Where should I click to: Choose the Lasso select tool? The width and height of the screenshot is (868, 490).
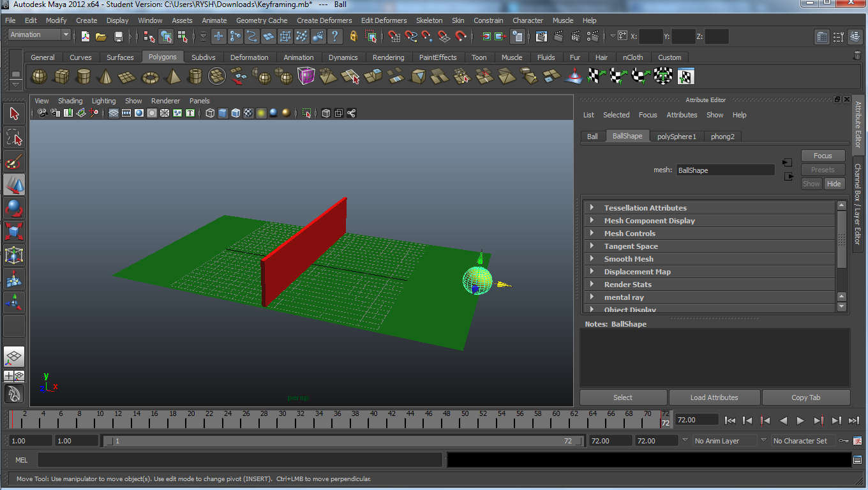[x=14, y=137]
